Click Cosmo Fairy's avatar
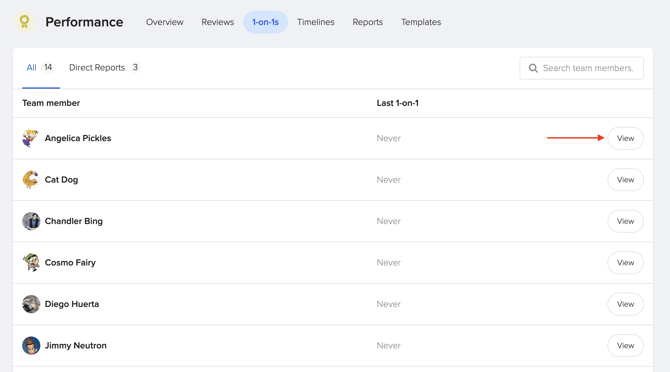 (x=31, y=263)
